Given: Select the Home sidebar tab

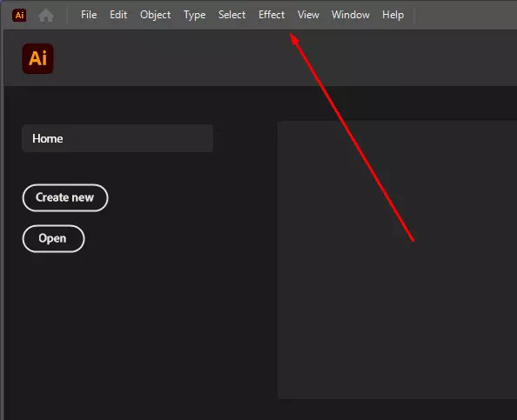Looking at the screenshot, I should pyautogui.click(x=117, y=138).
